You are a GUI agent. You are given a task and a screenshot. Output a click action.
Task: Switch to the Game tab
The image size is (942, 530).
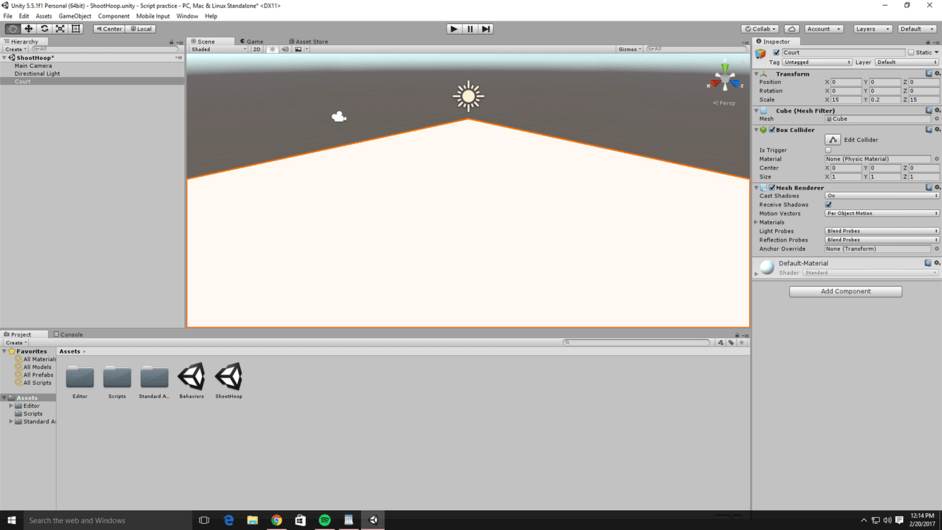tap(252, 41)
